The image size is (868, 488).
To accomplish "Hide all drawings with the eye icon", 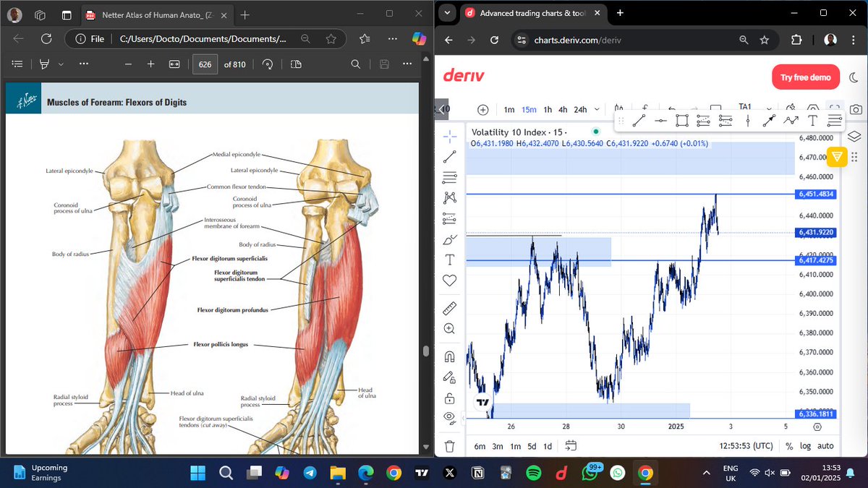I will pos(449,418).
